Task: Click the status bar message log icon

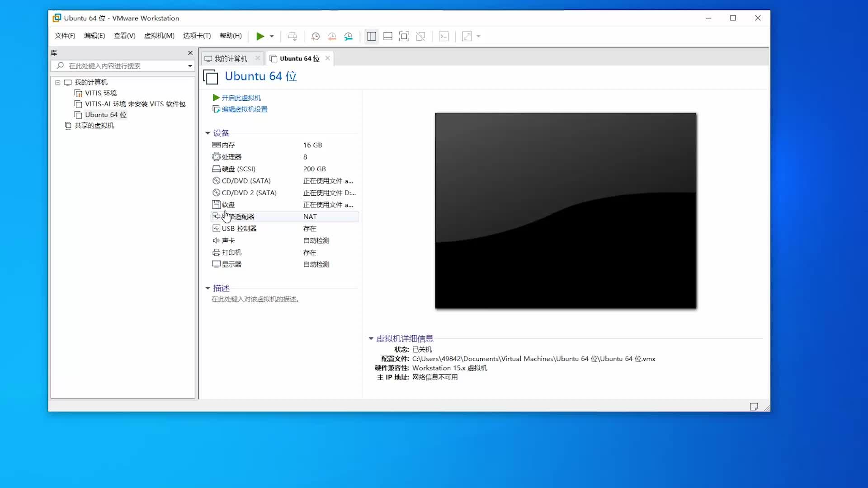Action: pos(754,407)
